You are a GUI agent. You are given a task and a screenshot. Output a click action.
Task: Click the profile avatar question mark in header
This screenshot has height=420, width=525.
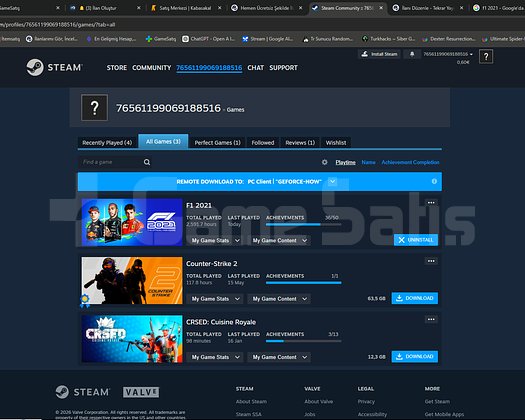click(486, 57)
